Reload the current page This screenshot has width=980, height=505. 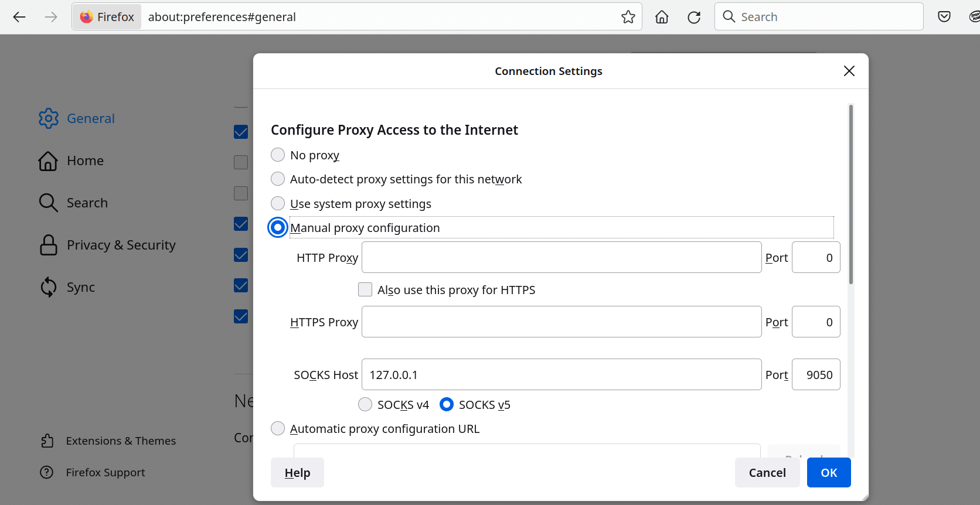pyautogui.click(x=694, y=17)
